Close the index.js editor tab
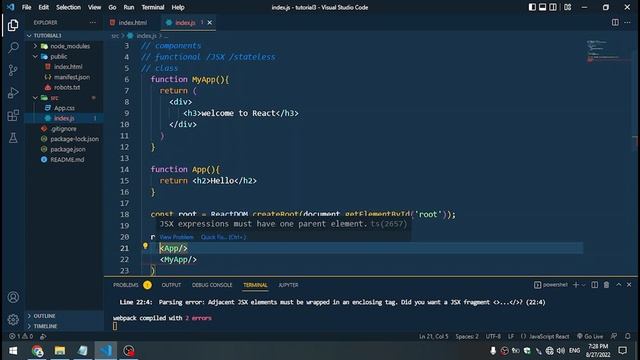The width and height of the screenshot is (640, 360). pos(210,22)
